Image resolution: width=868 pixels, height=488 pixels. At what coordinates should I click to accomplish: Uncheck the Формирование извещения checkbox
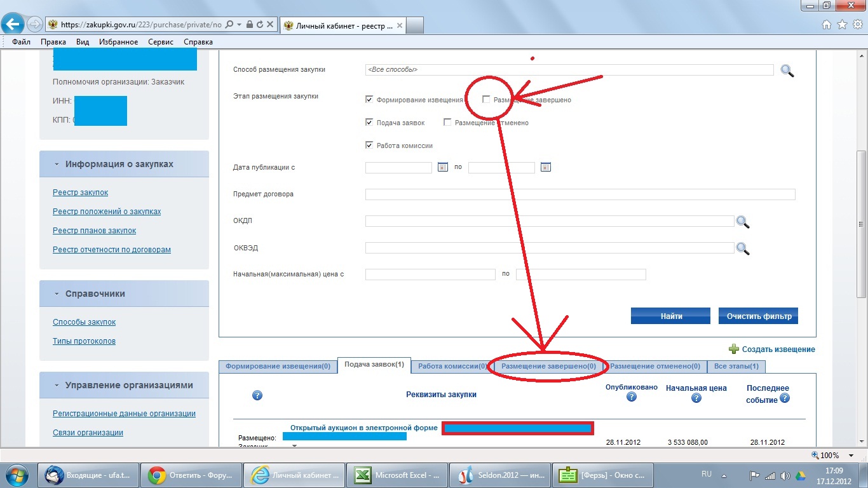click(369, 100)
